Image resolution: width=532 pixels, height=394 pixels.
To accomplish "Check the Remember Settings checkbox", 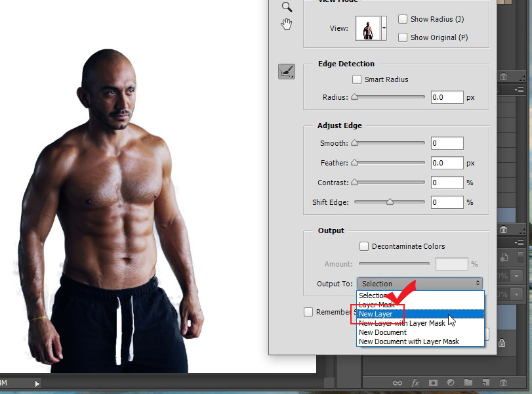I will point(308,312).
